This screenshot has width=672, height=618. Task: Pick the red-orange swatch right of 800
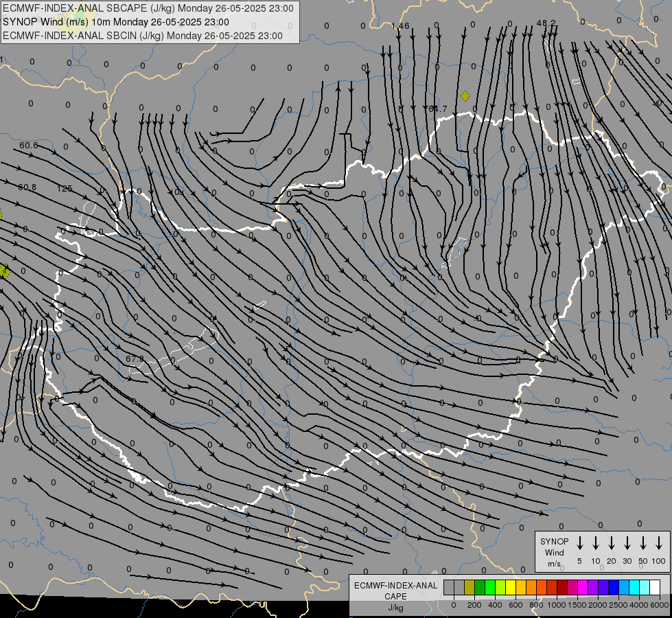tap(542, 588)
